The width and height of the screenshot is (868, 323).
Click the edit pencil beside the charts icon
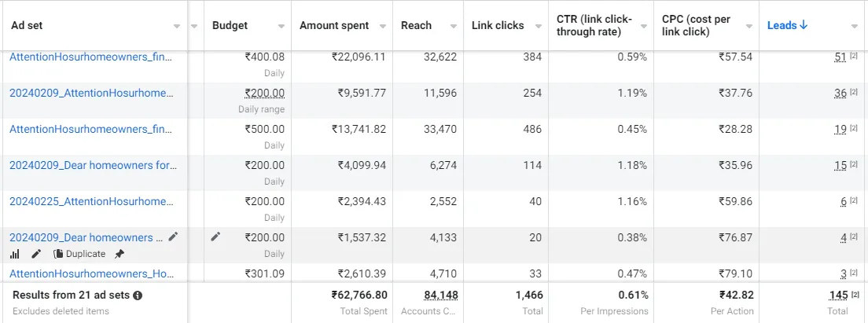pyautogui.click(x=36, y=254)
